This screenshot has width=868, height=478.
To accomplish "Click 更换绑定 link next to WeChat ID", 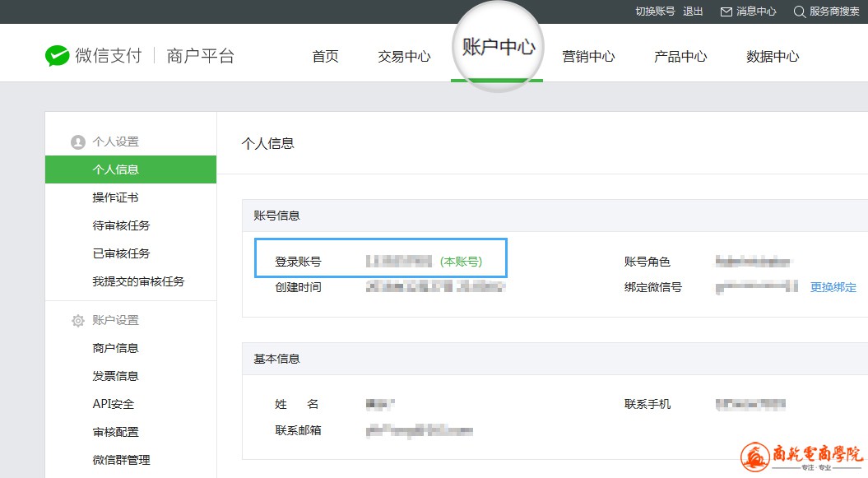I will pyautogui.click(x=833, y=287).
